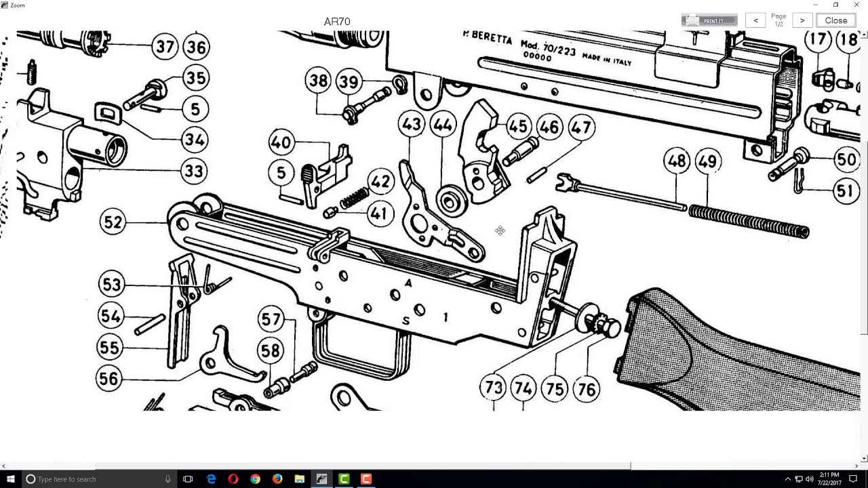
Task: Click part number 54 label
Action: (111, 316)
